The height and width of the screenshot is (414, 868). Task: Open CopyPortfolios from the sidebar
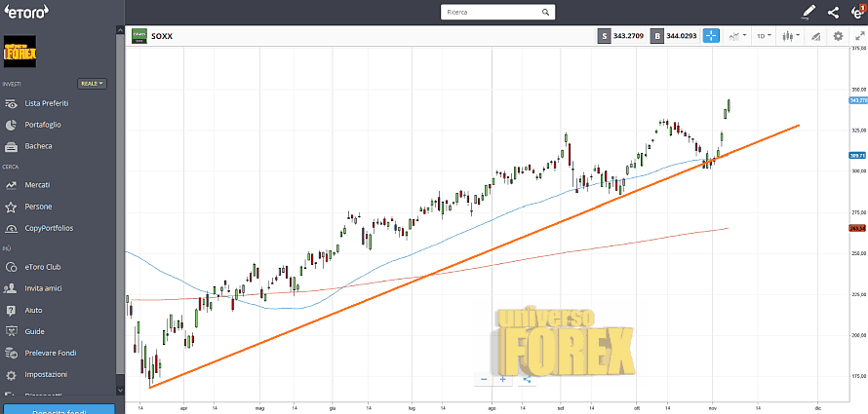pos(49,228)
